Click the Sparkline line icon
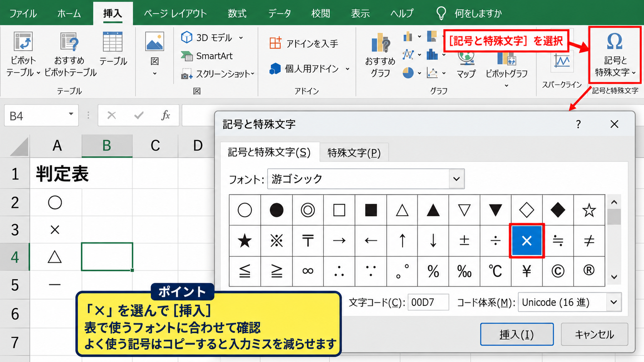 point(562,62)
